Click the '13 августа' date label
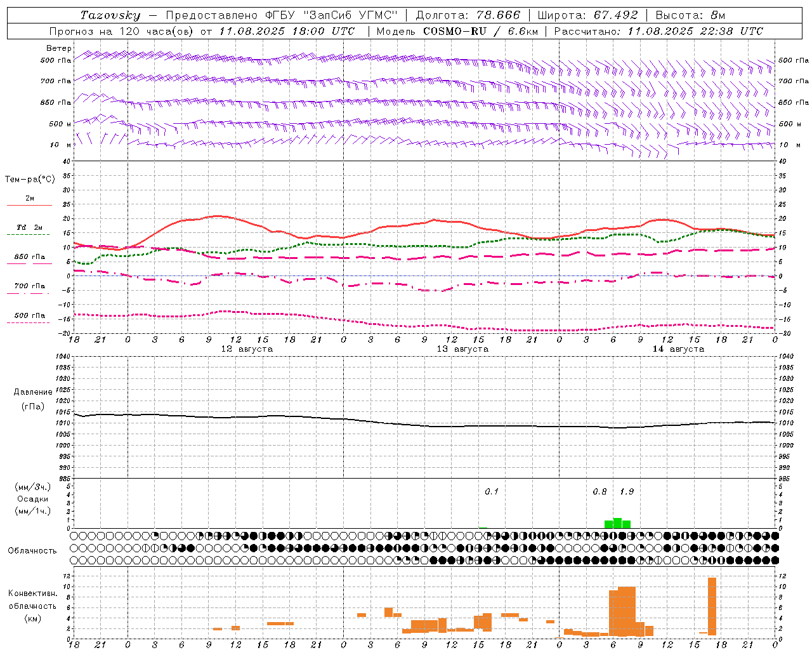Image resolution: width=812 pixels, height=650 pixels. click(x=462, y=349)
